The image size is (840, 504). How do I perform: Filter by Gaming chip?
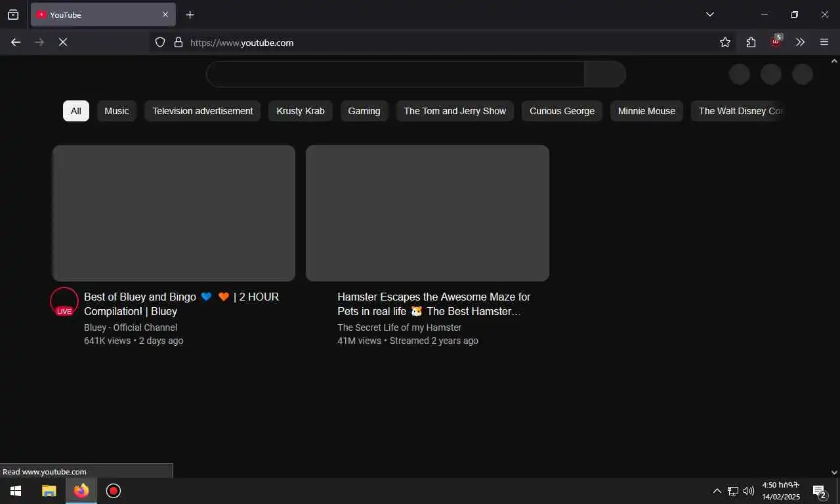point(364,111)
